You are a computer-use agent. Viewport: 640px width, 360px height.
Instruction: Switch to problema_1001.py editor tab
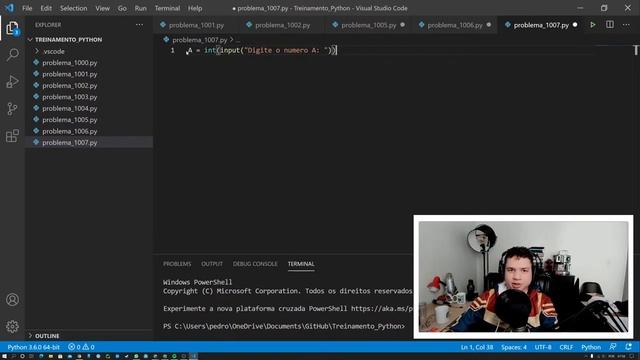[196, 25]
